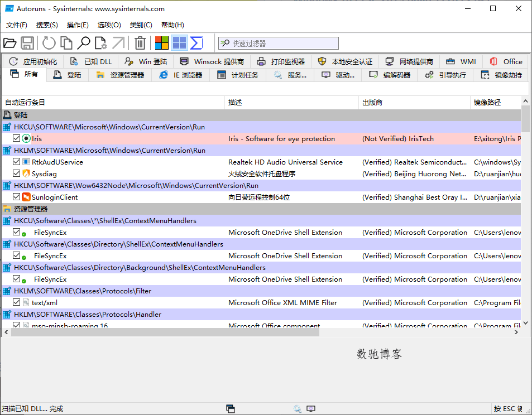Uncheck FileSyncEx under Directory\Background\ShellEx
This screenshot has height=415, width=532.
[x=16, y=279]
